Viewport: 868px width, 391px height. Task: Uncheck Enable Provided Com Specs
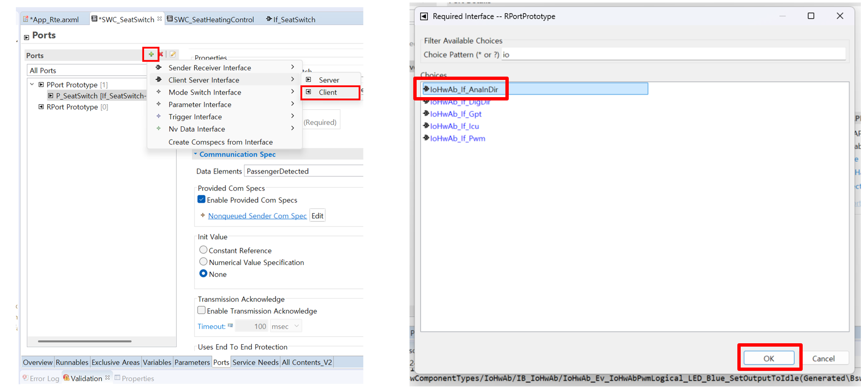point(201,200)
